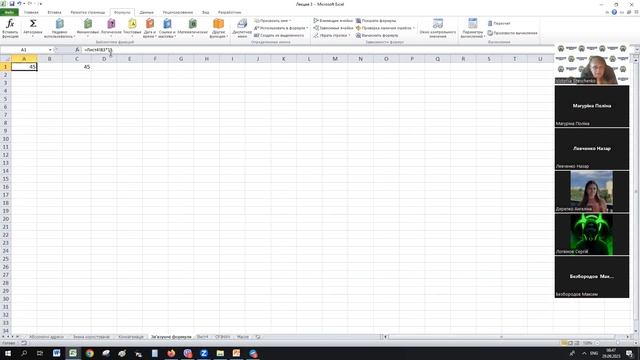Click the fx button beside the formula bar

coord(77,50)
